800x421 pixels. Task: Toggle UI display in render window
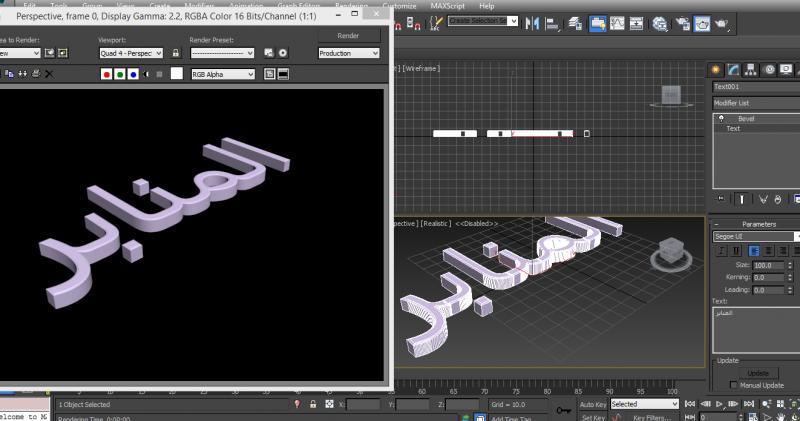(x=283, y=75)
